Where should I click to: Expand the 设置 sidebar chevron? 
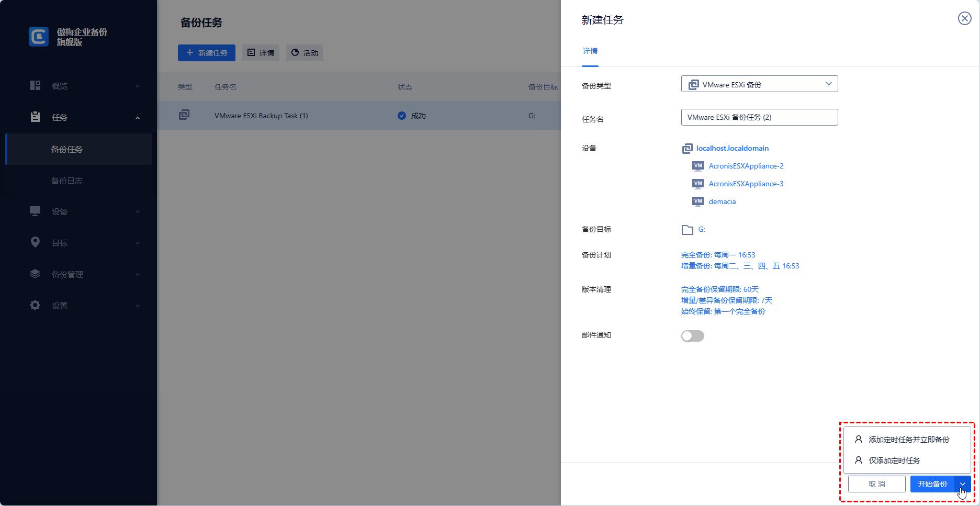138,306
